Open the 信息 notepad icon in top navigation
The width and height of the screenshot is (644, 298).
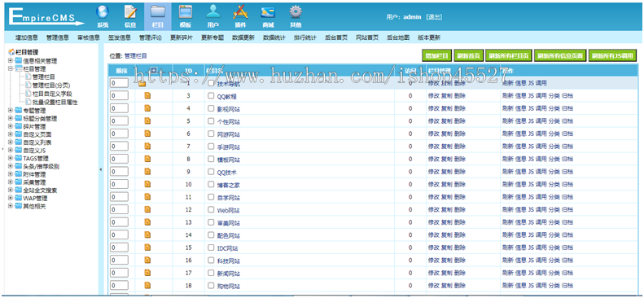point(130,12)
